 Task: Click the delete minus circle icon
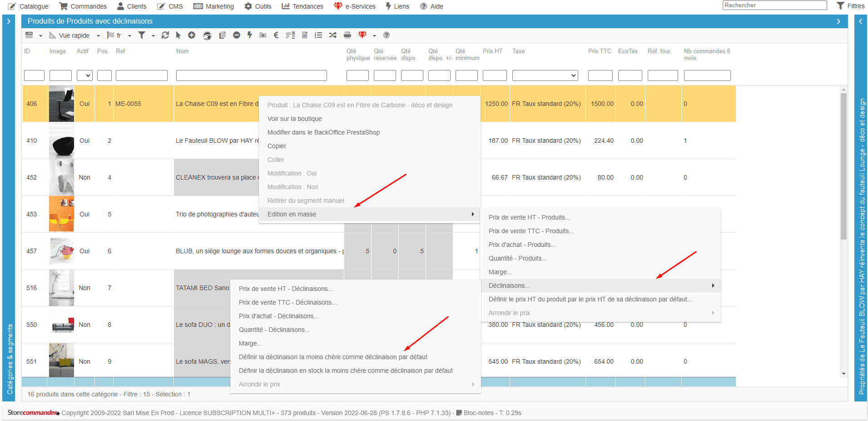click(237, 35)
